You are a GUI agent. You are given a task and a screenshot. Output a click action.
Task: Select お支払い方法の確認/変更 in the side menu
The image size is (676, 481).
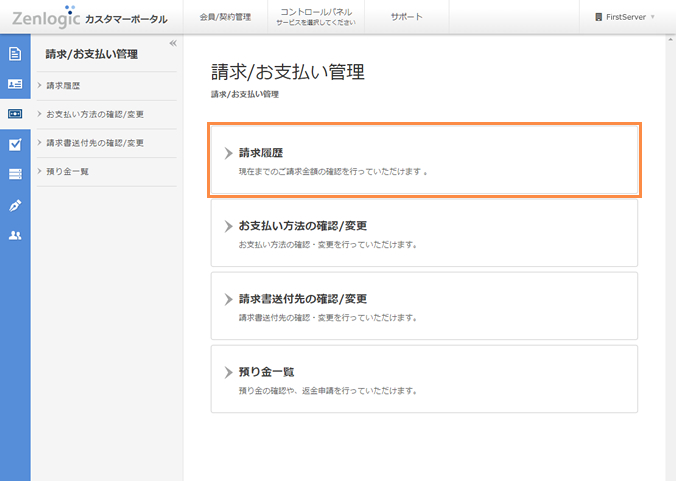[x=94, y=114]
